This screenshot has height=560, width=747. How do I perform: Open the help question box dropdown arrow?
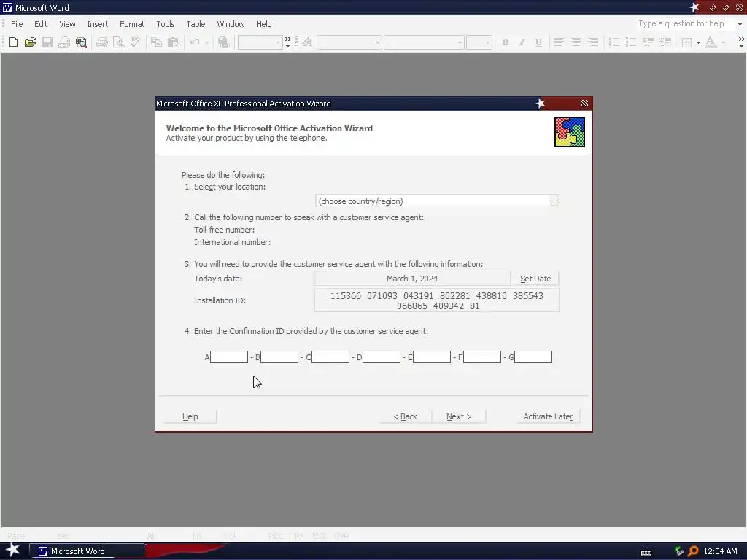(x=740, y=24)
